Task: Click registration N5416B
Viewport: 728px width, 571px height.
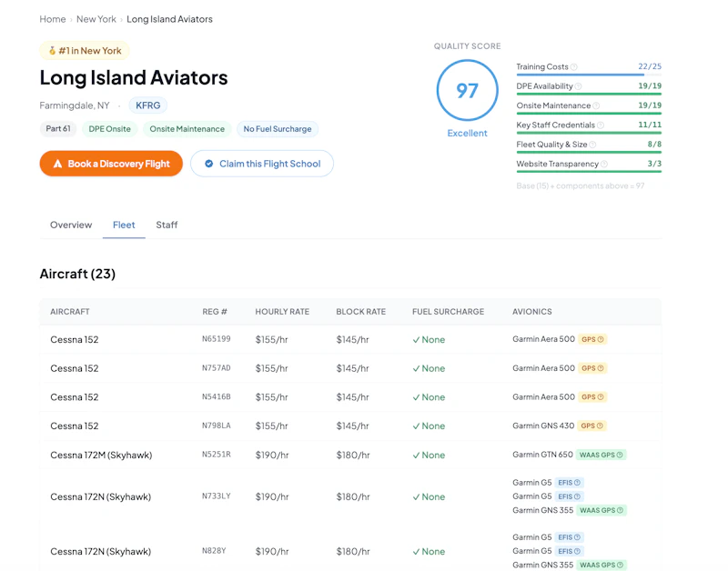Action: click(x=217, y=396)
